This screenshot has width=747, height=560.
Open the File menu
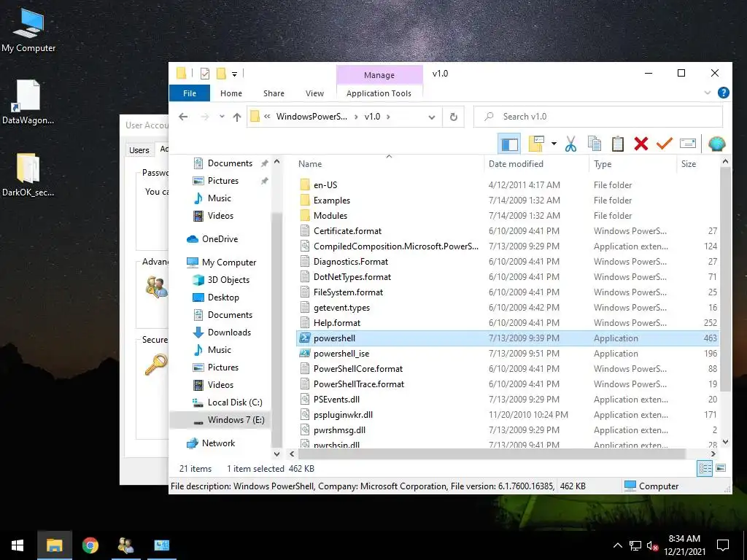coord(190,93)
